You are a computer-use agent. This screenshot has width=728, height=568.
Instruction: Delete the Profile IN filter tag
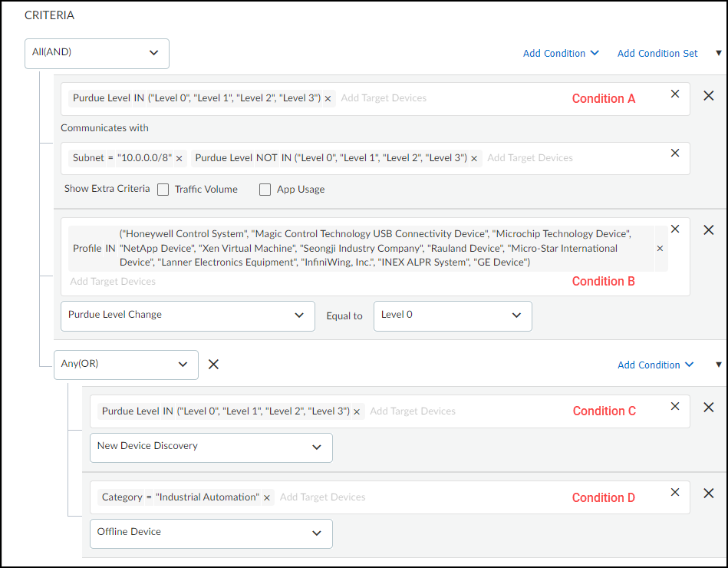pyautogui.click(x=660, y=249)
